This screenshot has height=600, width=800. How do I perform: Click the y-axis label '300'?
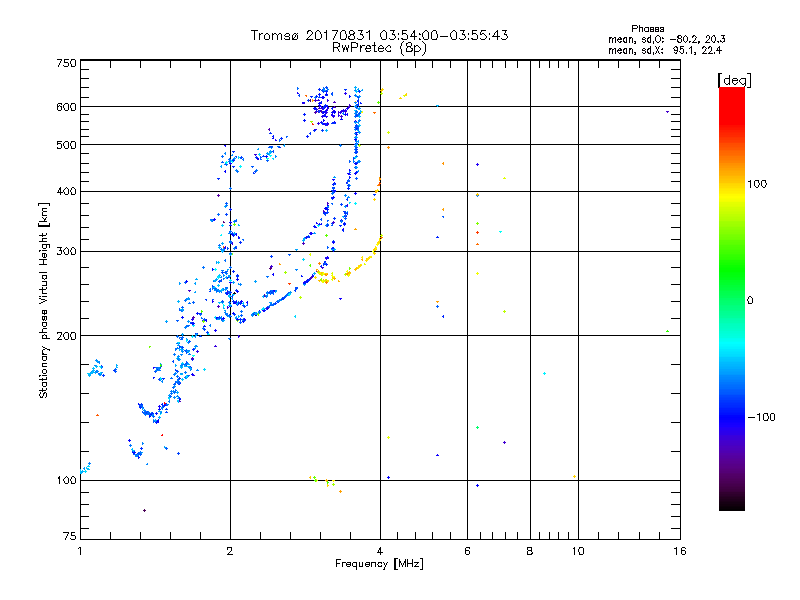pos(66,251)
